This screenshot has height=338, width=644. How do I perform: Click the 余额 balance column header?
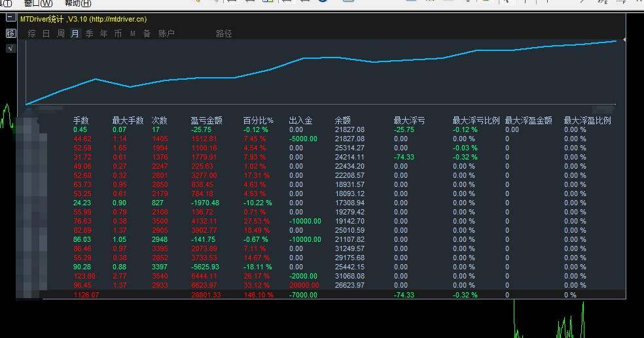tap(342, 120)
